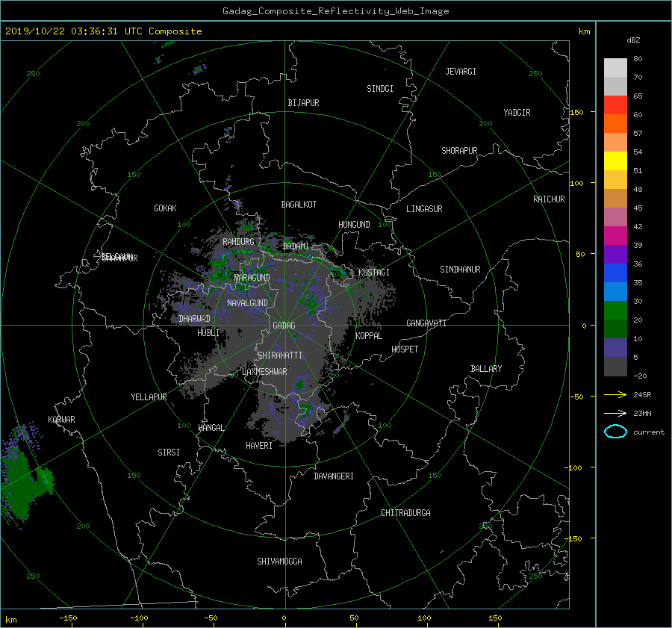The height and width of the screenshot is (628, 672).
Task: Click the JEVARGI city label
Action: click(461, 72)
